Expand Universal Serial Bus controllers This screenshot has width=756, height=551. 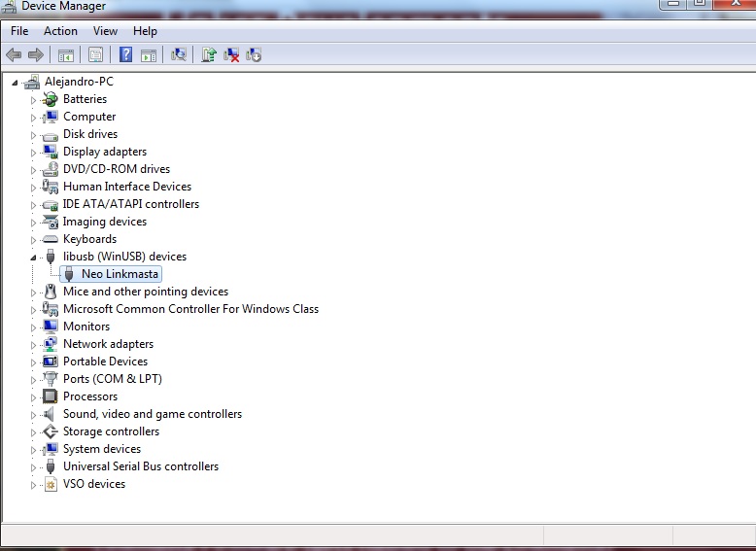tap(33, 467)
